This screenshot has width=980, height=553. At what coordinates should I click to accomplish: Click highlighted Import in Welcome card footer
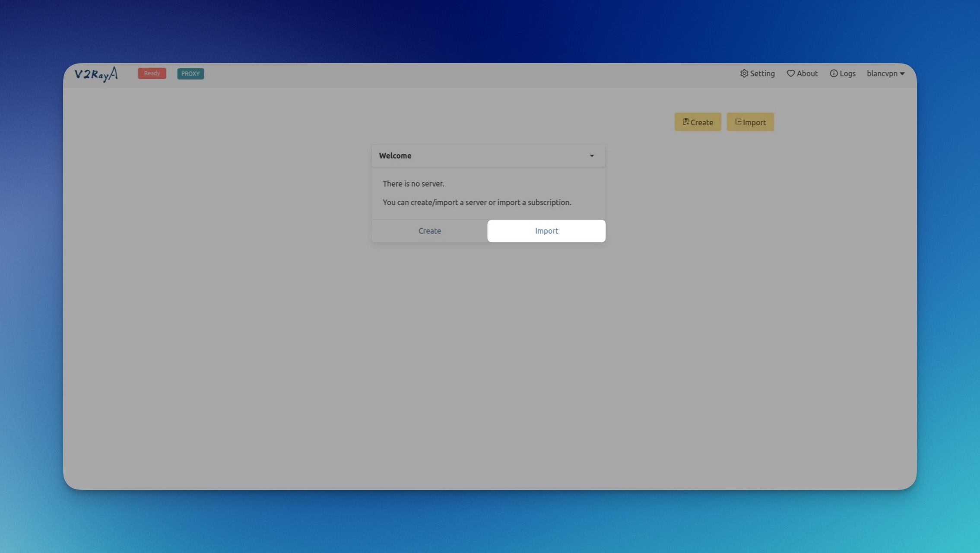546,231
